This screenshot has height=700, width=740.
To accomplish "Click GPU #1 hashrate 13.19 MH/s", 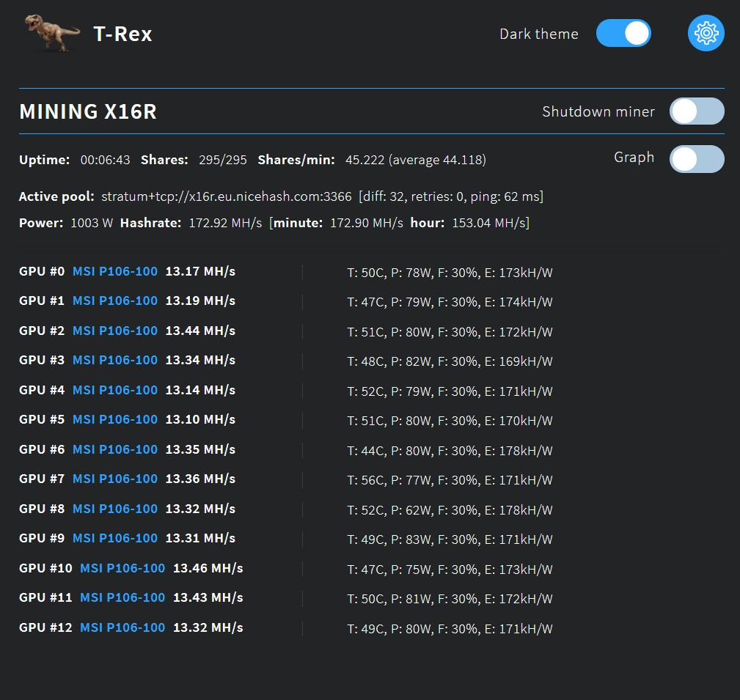I will point(200,301).
